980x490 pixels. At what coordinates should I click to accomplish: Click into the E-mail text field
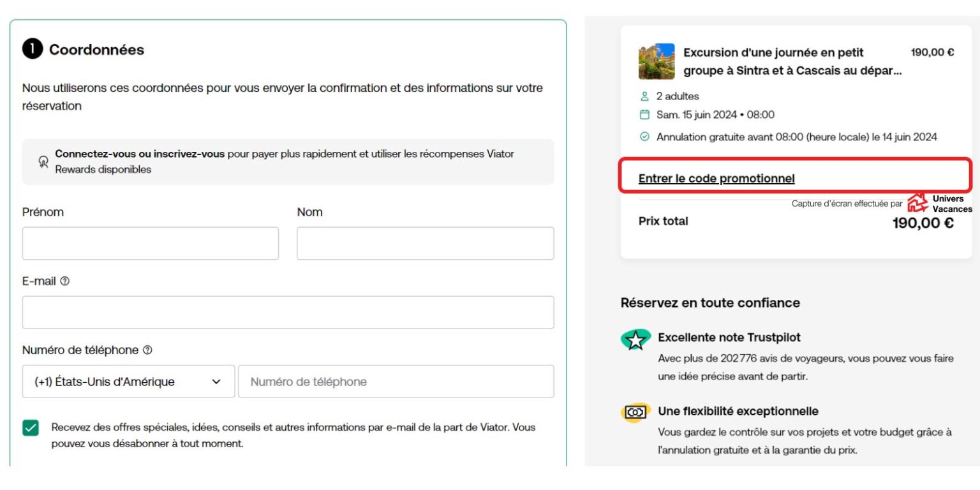(x=288, y=313)
